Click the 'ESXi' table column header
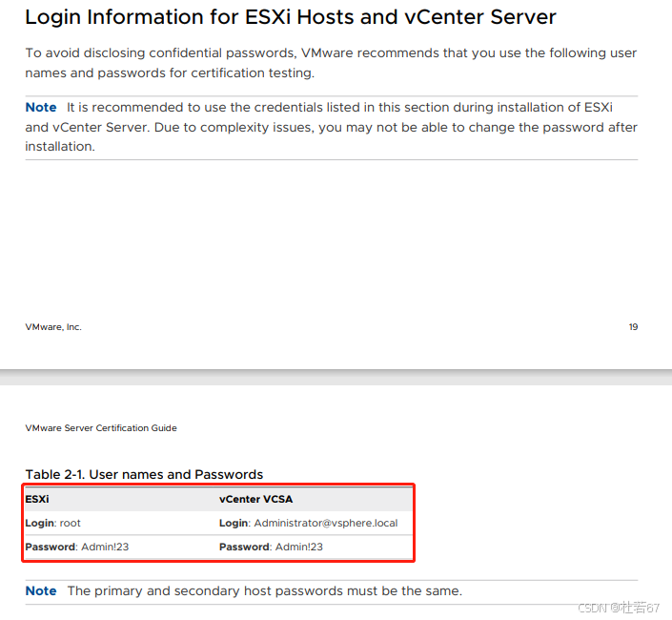 click(x=37, y=499)
